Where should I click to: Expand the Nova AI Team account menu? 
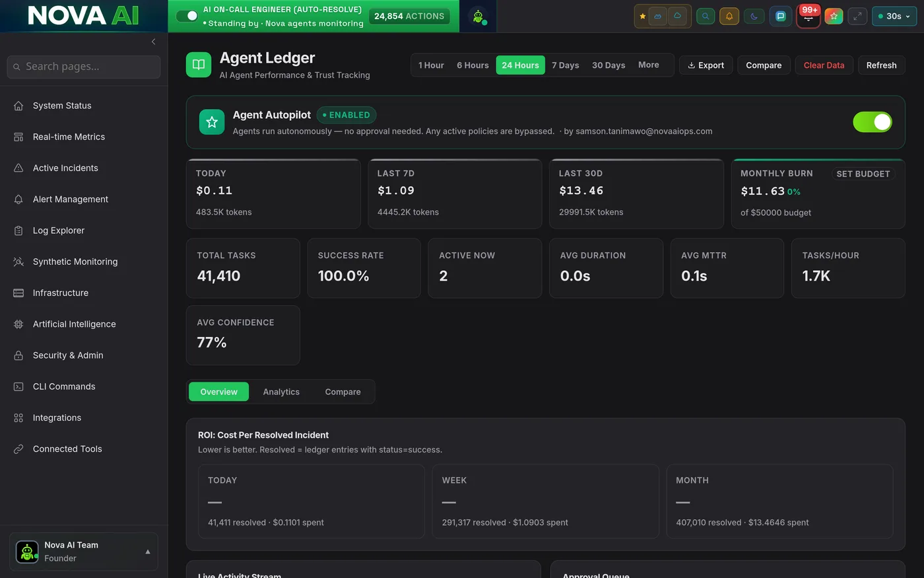tap(84, 552)
